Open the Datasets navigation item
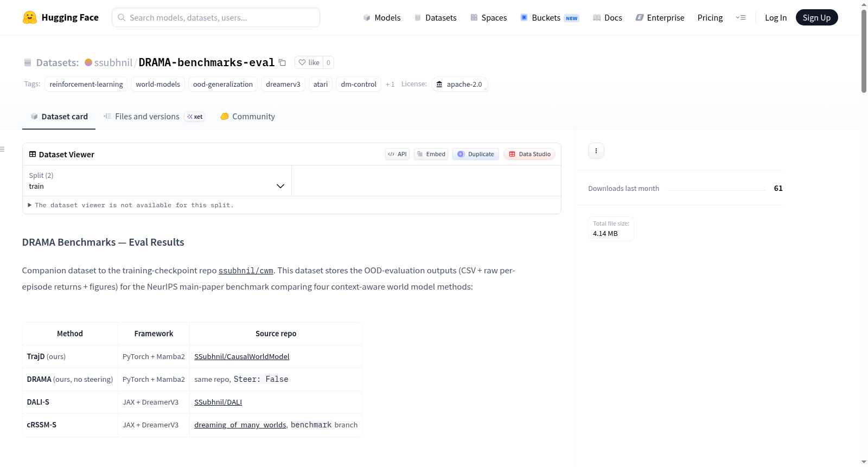 435,17
